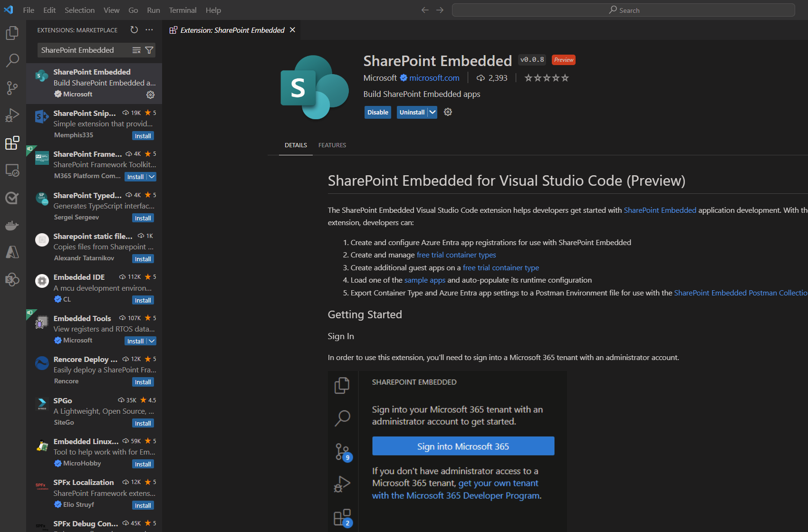Switch to the FEATURES tab

click(x=332, y=145)
